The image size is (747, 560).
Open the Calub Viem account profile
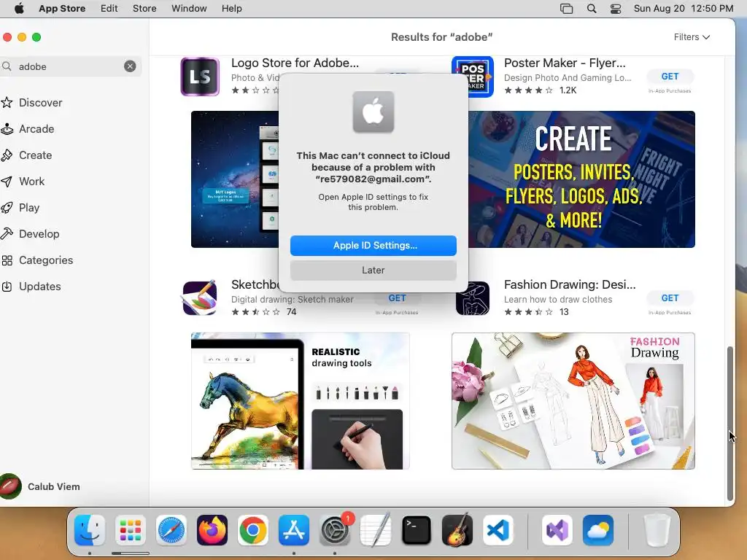coord(41,486)
